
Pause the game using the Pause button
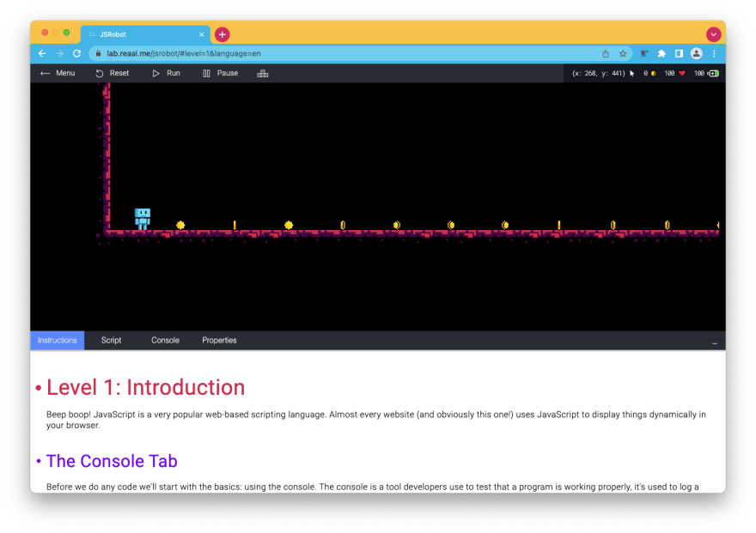(220, 73)
